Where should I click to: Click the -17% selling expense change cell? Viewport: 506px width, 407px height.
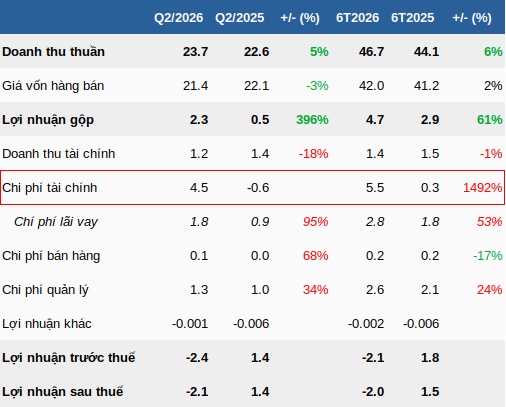[488, 256]
